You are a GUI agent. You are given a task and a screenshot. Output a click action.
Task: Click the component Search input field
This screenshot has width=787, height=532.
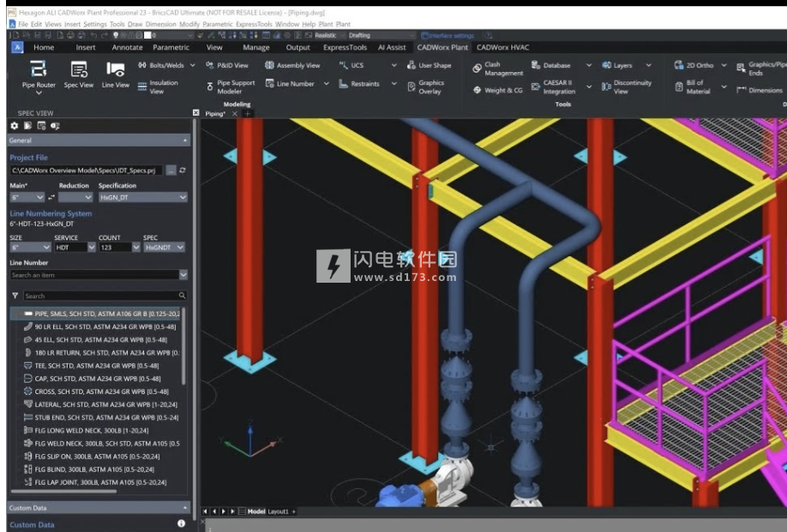[105, 296]
